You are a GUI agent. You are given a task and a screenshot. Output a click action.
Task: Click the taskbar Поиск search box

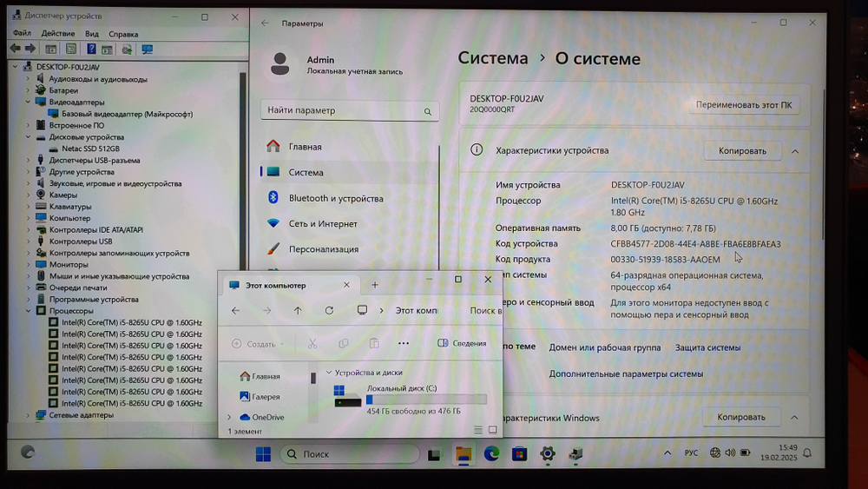(x=350, y=454)
